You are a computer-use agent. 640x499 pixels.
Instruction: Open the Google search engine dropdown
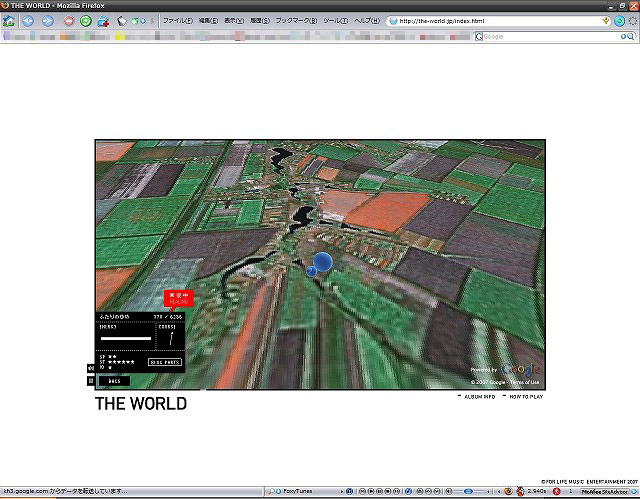pyautogui.click(x=479, y=36)
